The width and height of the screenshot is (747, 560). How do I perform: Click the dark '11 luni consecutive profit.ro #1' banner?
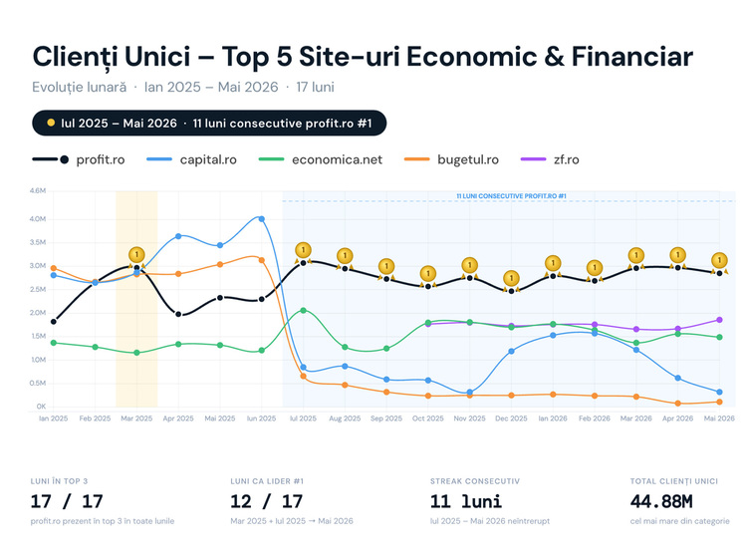209,123
